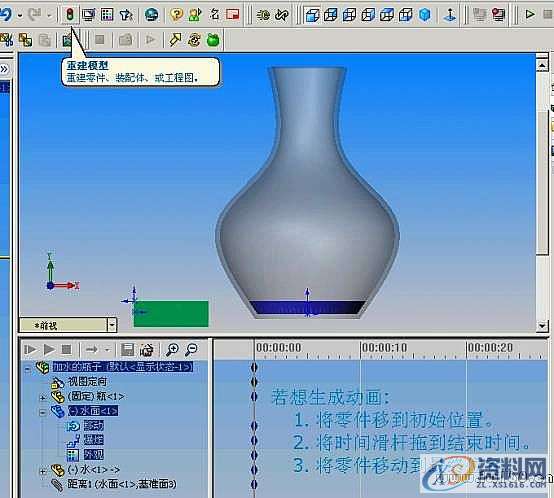Image resolution: width=554 pixels, height=498 pixels.
Task: Click the viewport scrollbar up arrow
Action: click(542, 65)
